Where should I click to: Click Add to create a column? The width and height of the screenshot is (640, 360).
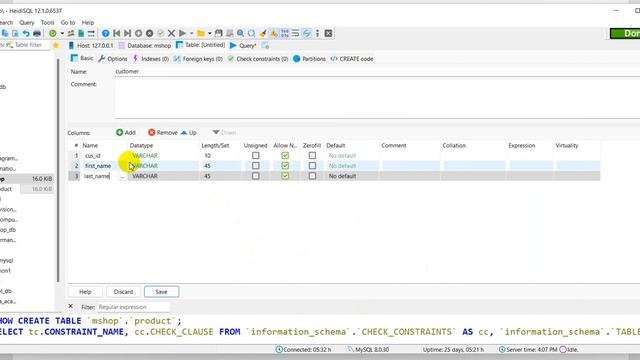[126, 133]
